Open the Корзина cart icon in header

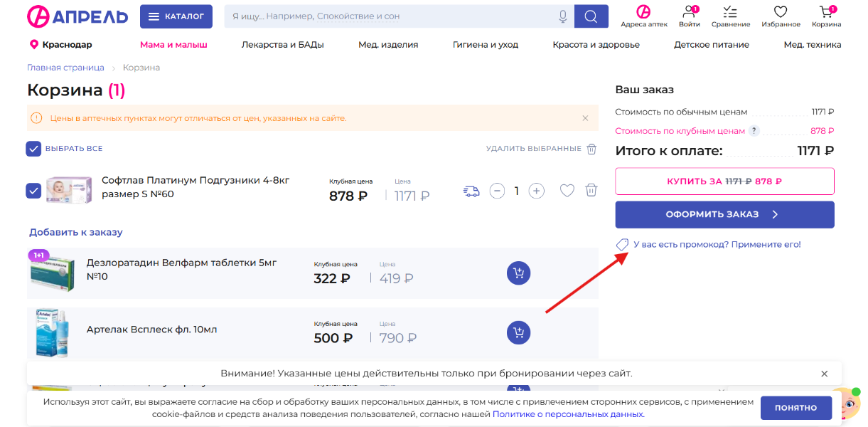(827, 16)
